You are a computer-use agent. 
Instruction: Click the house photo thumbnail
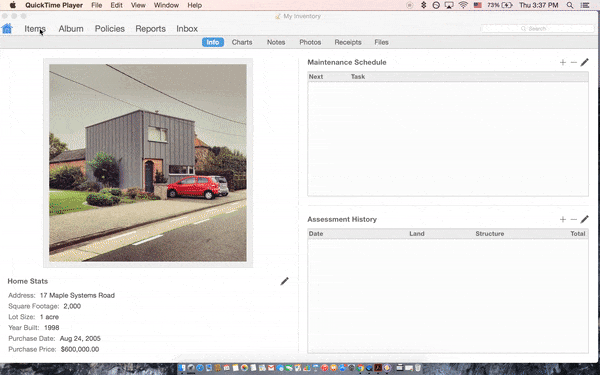point(148,163)
